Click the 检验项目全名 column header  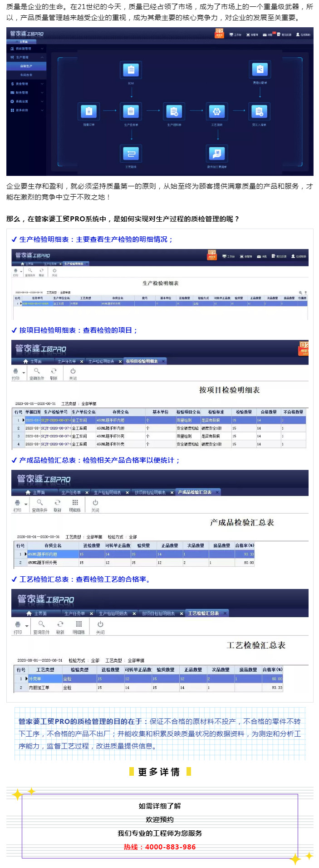tap(188, 412)
